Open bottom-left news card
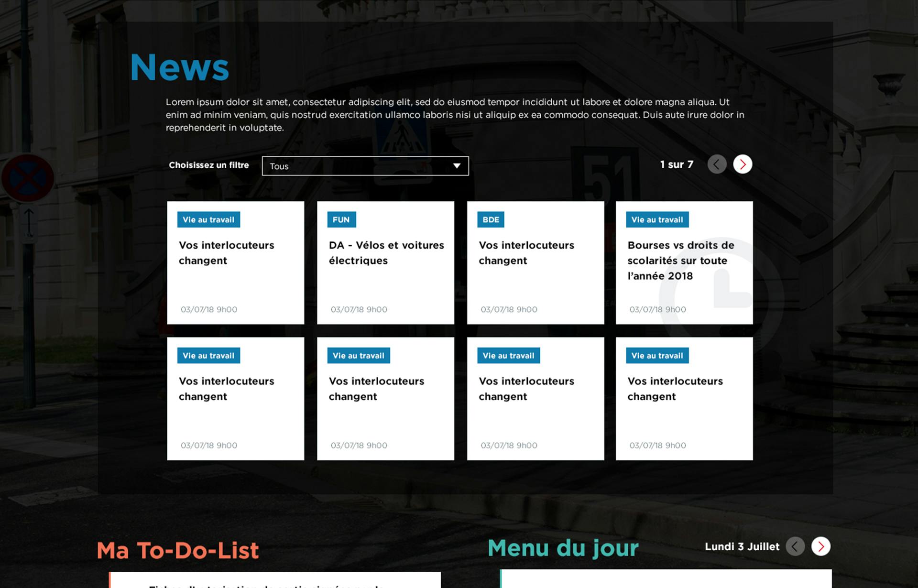 235,399
